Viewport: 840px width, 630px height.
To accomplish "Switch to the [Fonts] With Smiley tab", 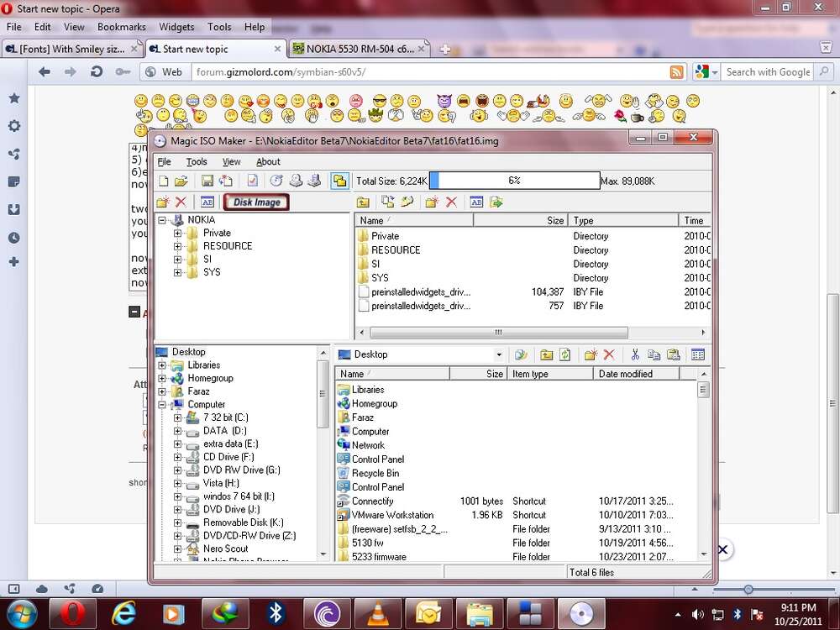I will [x=72, y=49].
